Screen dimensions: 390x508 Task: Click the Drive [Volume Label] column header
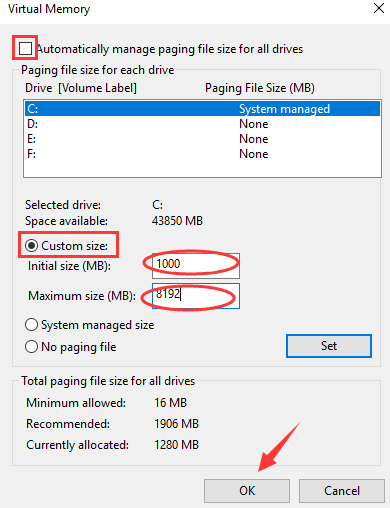point(81,88)
